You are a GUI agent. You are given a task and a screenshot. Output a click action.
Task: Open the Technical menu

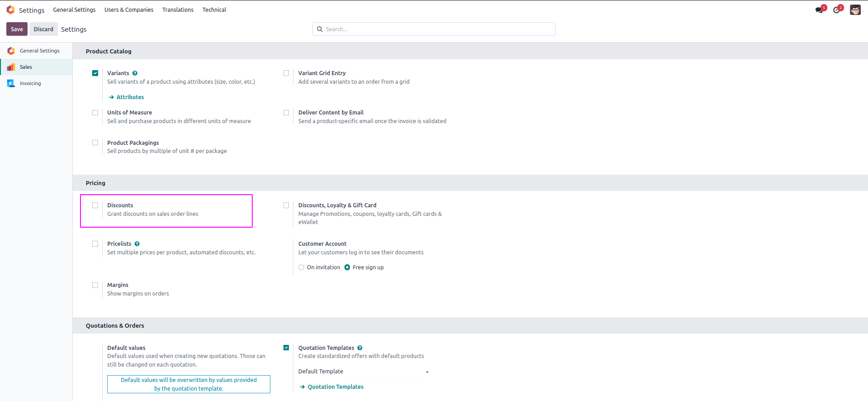pyautogui.click(x=214, y=10)
